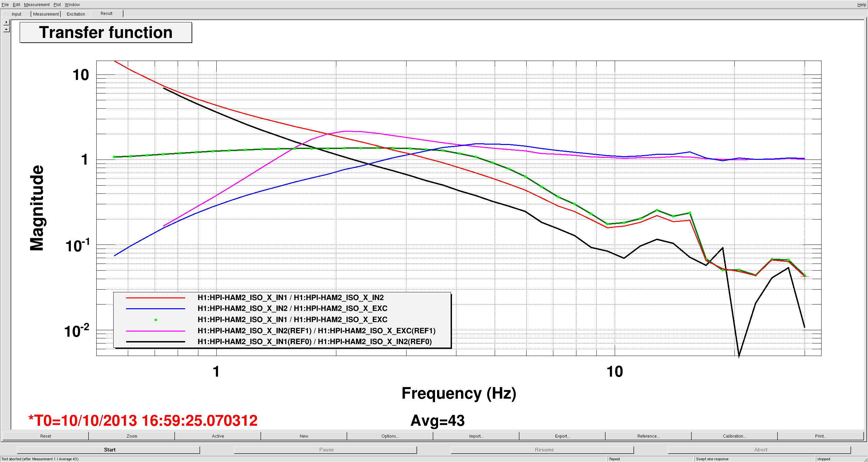The height and width of the screenshot is (462, 868).
Task: Open the Calibration... dialog
Action: tap(734, 436)
